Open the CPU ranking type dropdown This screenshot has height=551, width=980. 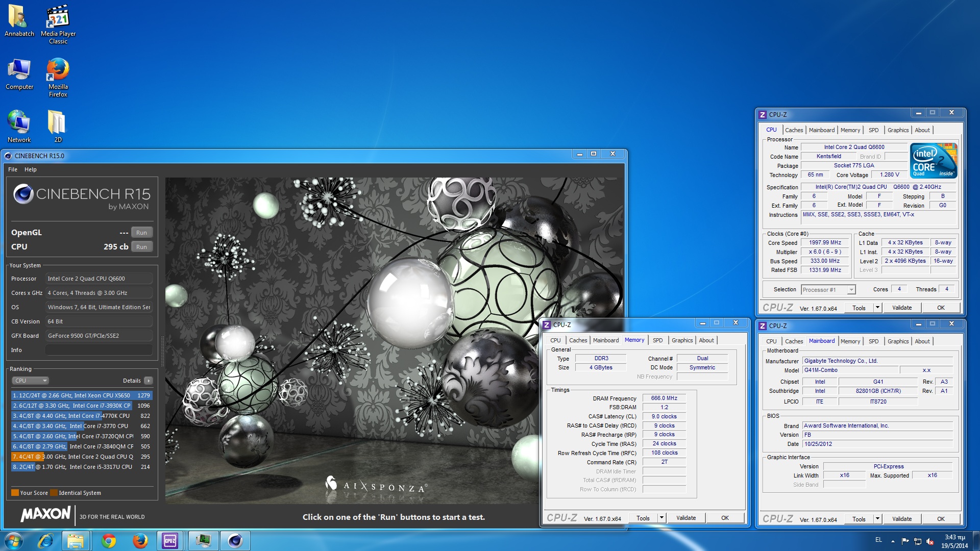[x=31, y=381]
